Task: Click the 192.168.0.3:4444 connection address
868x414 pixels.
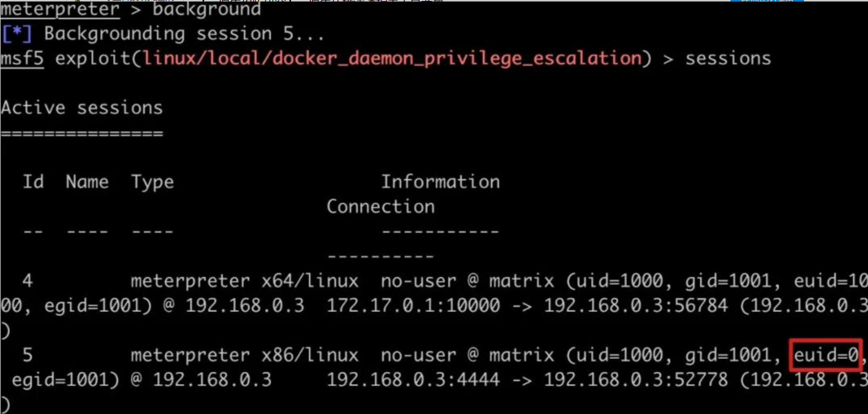Action: tap(413, 379)
